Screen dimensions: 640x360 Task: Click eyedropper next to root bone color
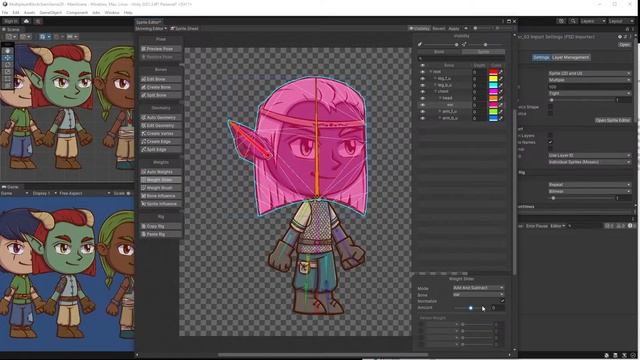pyautogui.click(x=501, y=72)
